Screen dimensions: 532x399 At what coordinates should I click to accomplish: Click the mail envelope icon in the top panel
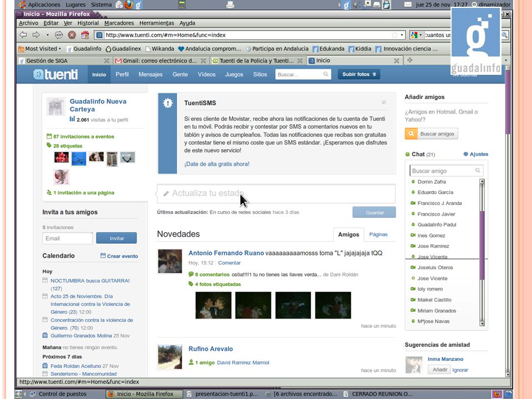click(408, 4)
